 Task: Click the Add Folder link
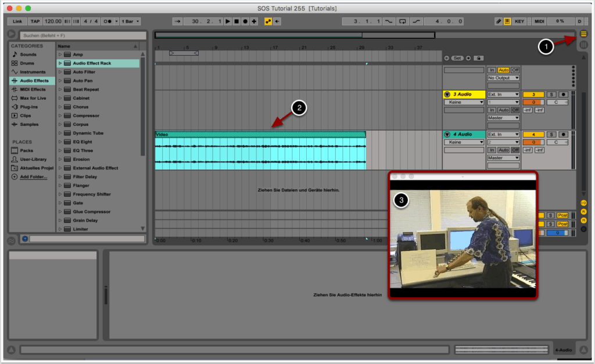[x=34, y=176]
